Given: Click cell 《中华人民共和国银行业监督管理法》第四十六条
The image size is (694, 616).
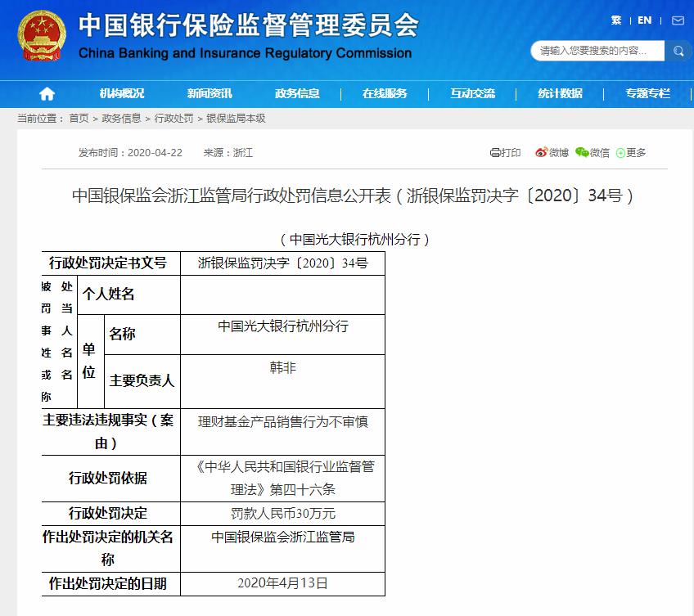Looking at the screenshot, I should (283, 479).
